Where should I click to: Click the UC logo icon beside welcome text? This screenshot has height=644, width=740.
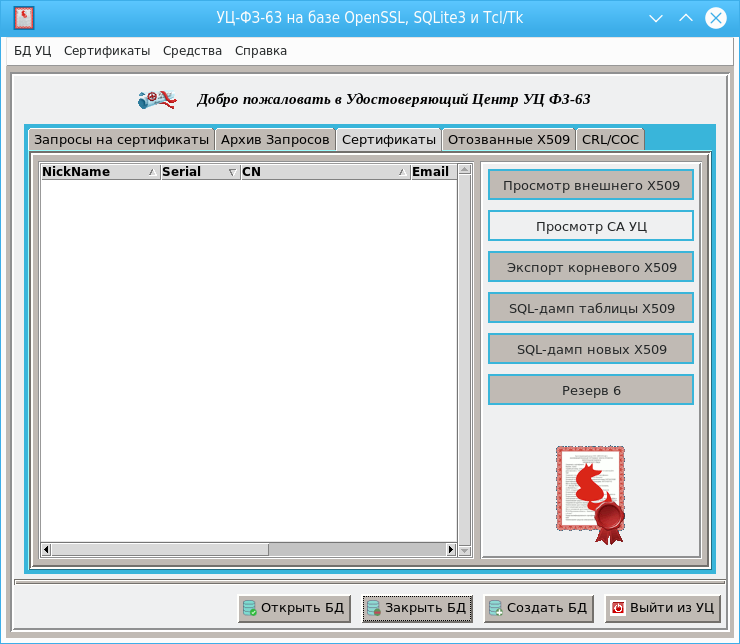(x=156, y=99)
